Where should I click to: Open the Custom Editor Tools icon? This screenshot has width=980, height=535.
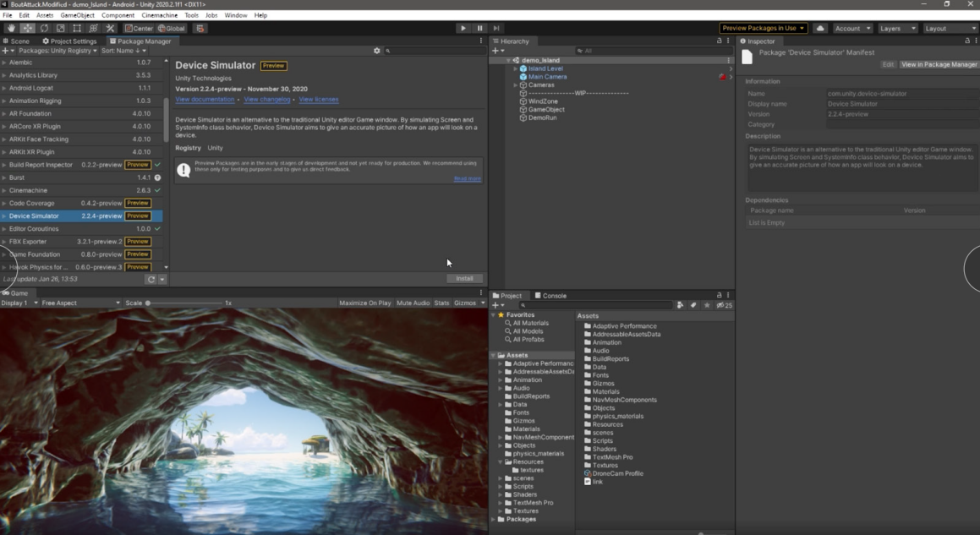(110, 28)
